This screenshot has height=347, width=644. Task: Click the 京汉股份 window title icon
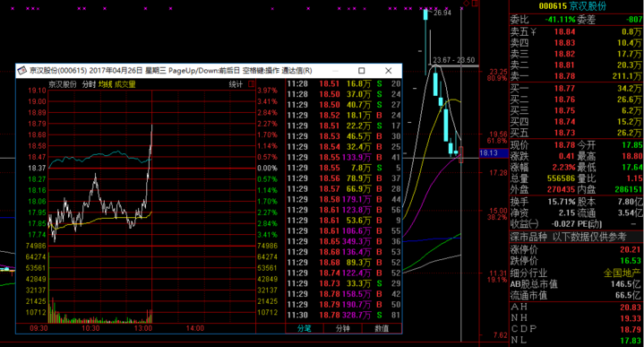pyautogui.click(x=22, y=71)
